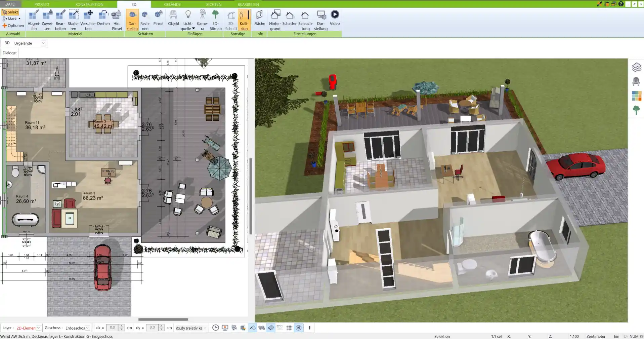Toggle the highlighted roof-plane icon in bottom bar

[253, 328]
